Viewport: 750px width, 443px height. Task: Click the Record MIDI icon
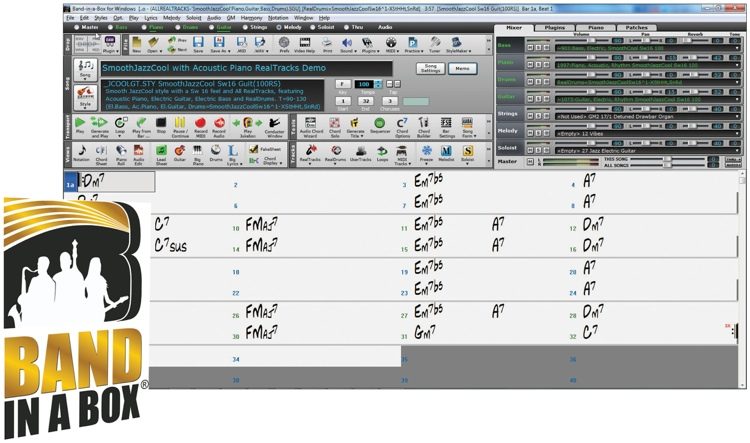[200, 126]
